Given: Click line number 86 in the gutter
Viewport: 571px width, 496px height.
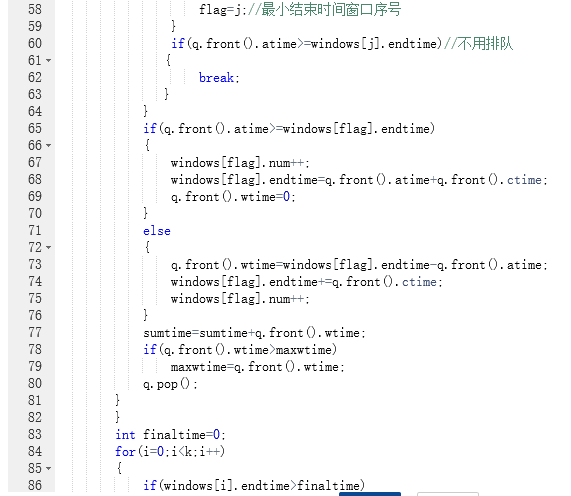Looking at the screenshot, I should click(35, 485).
